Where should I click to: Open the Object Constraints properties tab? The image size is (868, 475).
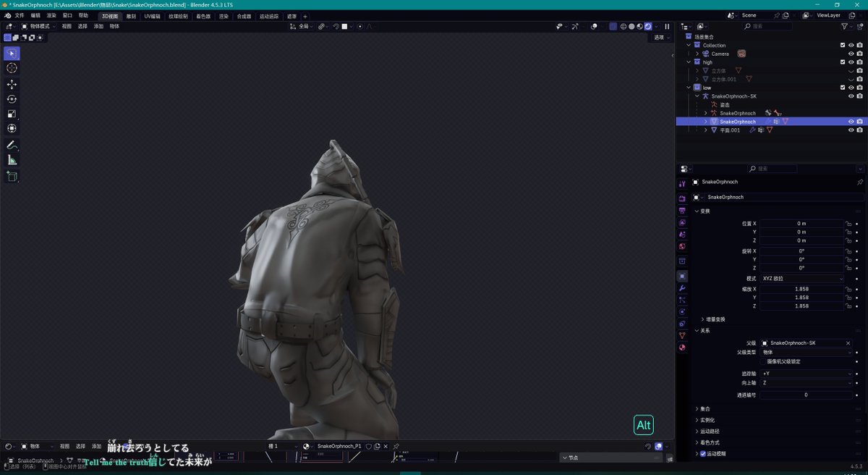point(682,324)
